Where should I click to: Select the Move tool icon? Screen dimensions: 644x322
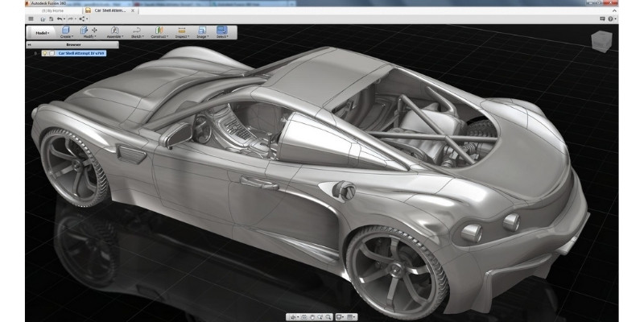point(94,30)
